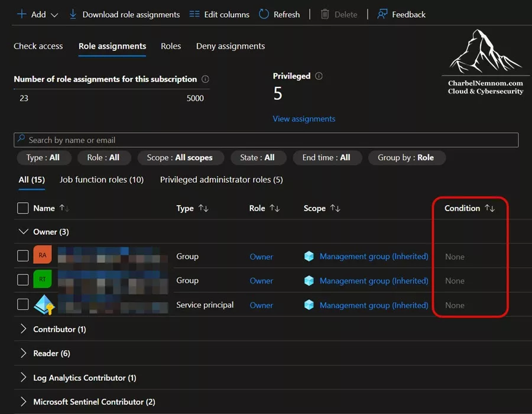Click the orange RA avatar
This screenshot has width=532, height=414.
coord(43,254)
